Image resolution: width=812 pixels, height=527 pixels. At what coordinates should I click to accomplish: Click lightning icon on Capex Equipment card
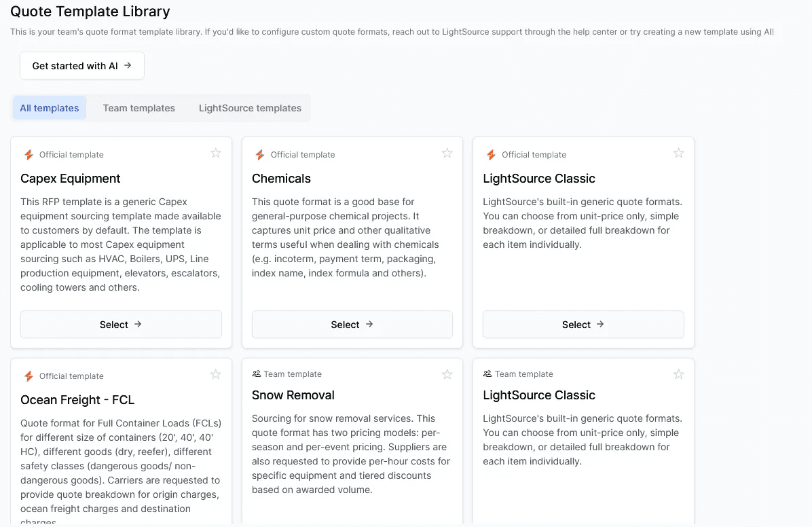point(29,154)
